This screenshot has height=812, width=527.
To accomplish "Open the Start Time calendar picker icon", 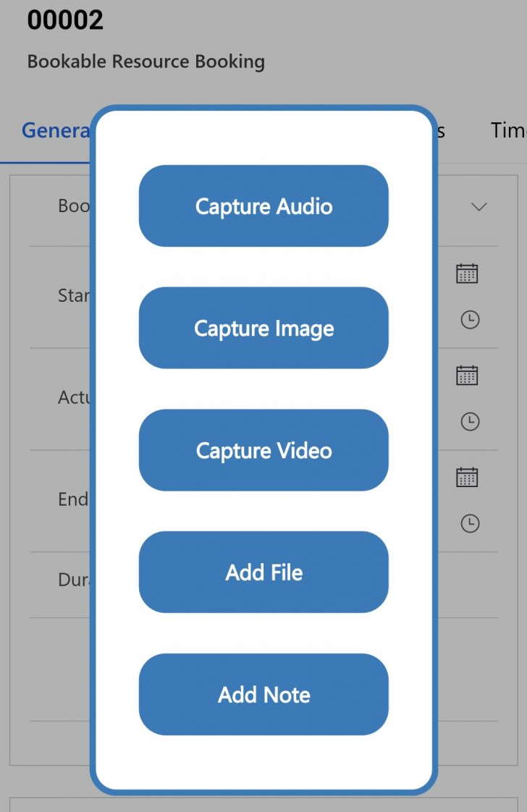I will [x=467, y=274].
